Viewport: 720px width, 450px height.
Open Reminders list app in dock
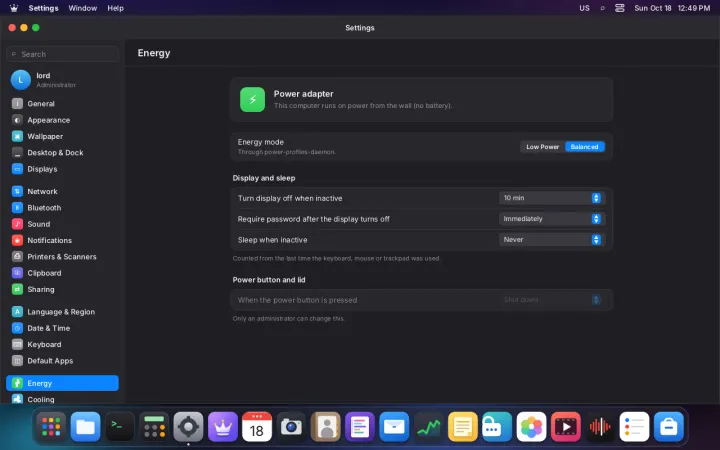634,427
